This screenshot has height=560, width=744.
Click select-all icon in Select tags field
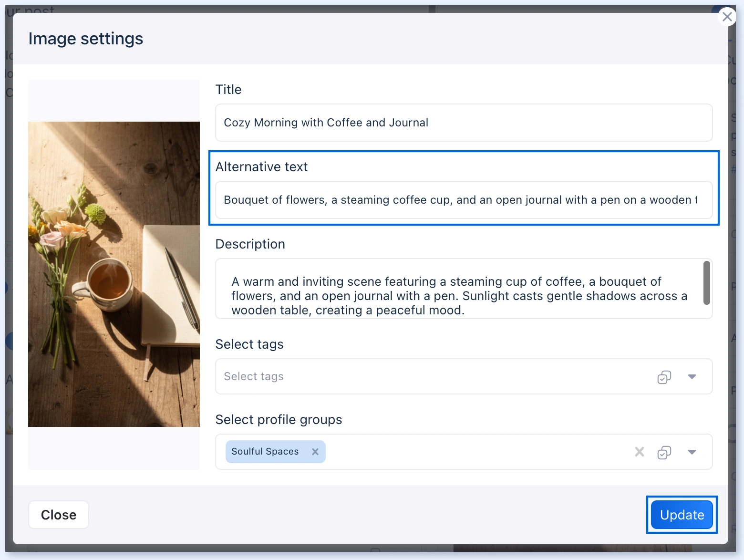[664, 377]
